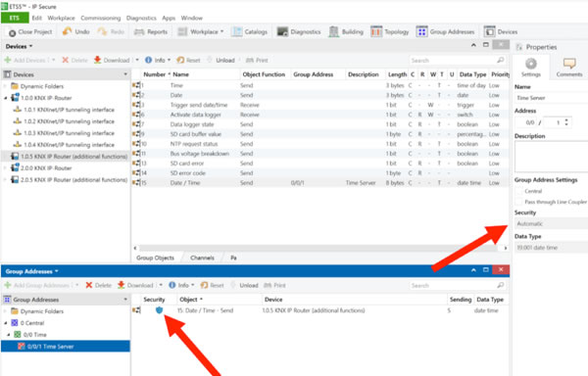588x376 pixels.
Task: Open Diagnostics panel from toolbar
Action: 299,32
